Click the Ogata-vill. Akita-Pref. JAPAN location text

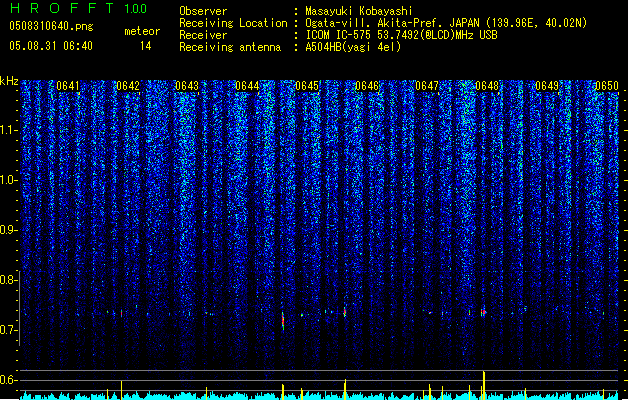point(446,23)
